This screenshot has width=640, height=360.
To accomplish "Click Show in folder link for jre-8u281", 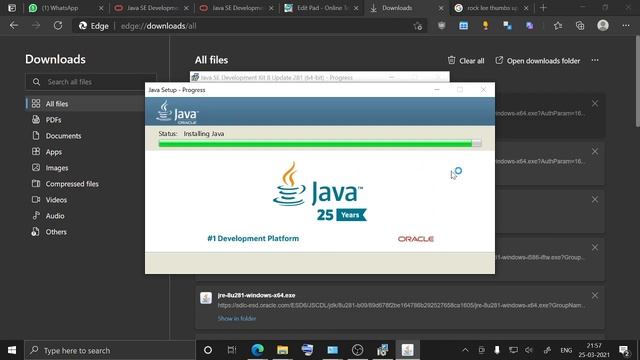I will tap(237, 318).
